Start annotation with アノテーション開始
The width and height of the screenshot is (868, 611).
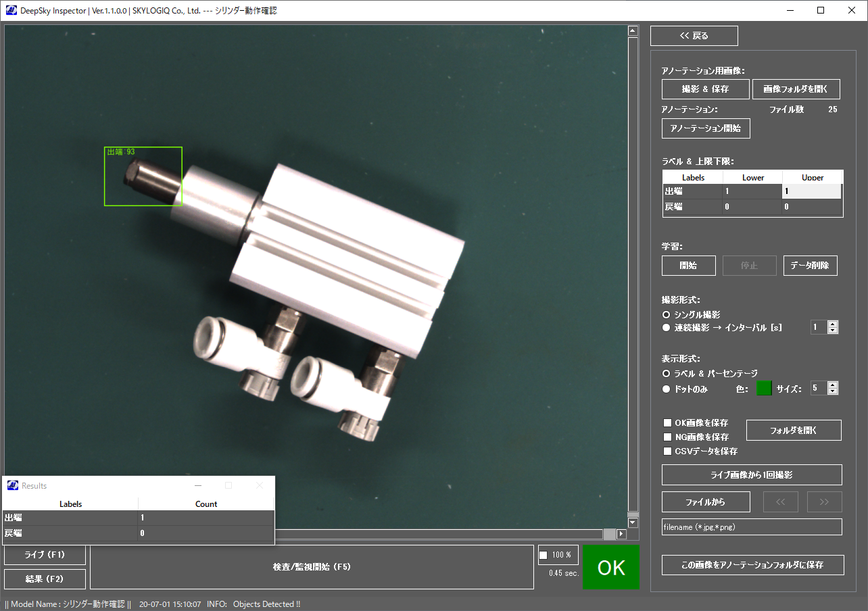pyautogui.click(x=706, y=128)
